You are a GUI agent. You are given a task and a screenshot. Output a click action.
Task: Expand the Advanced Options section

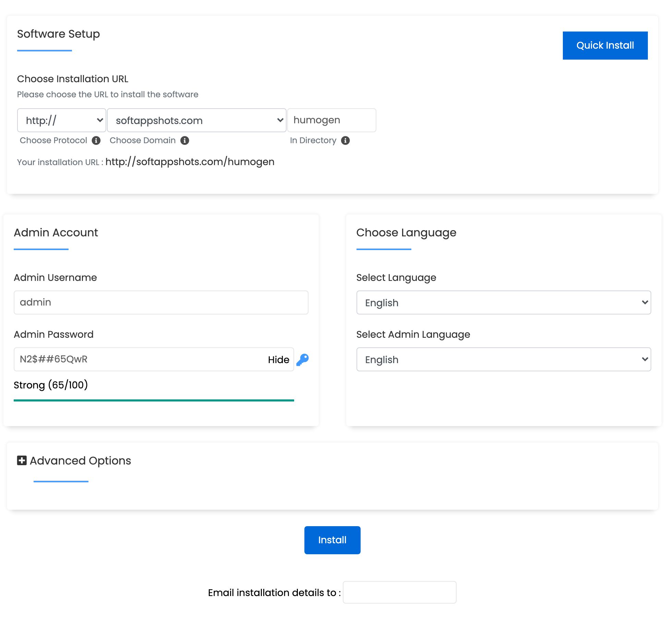click(80, 460)
